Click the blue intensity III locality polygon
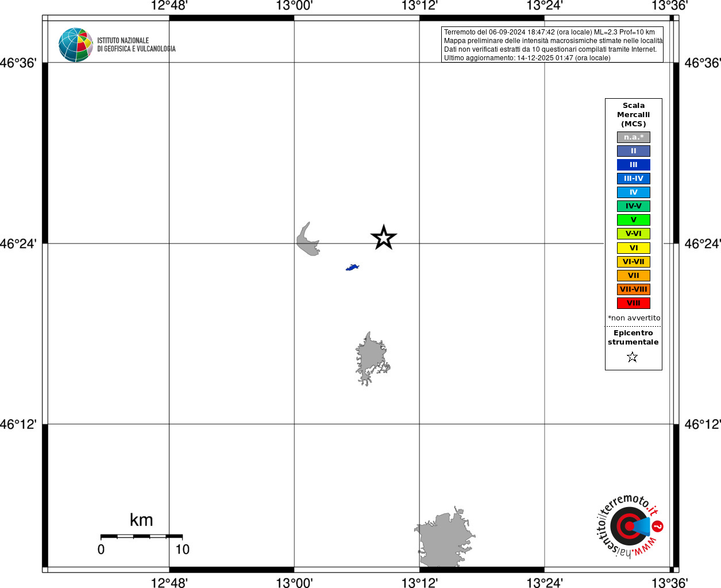721x588 pixels. click(x=352, y=267)
